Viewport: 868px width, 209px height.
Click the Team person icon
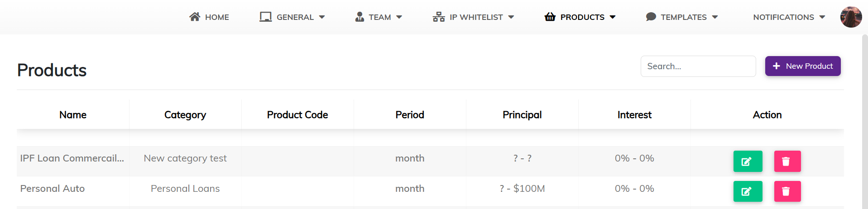click(x=360, y=17)
